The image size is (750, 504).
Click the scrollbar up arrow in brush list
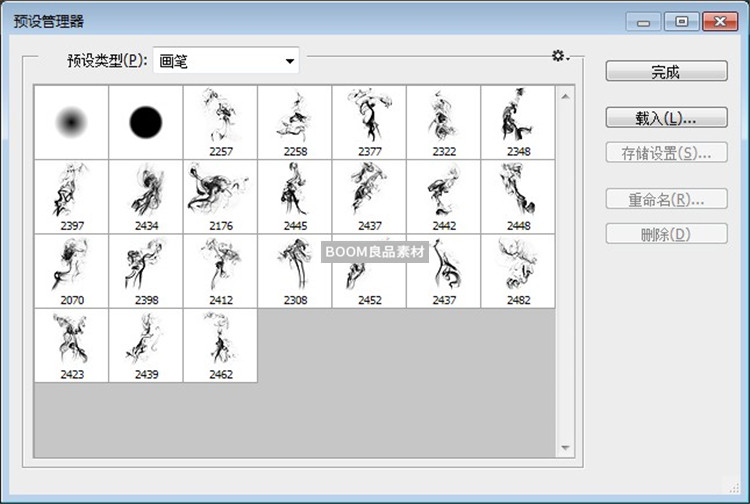tap(565, 96)
